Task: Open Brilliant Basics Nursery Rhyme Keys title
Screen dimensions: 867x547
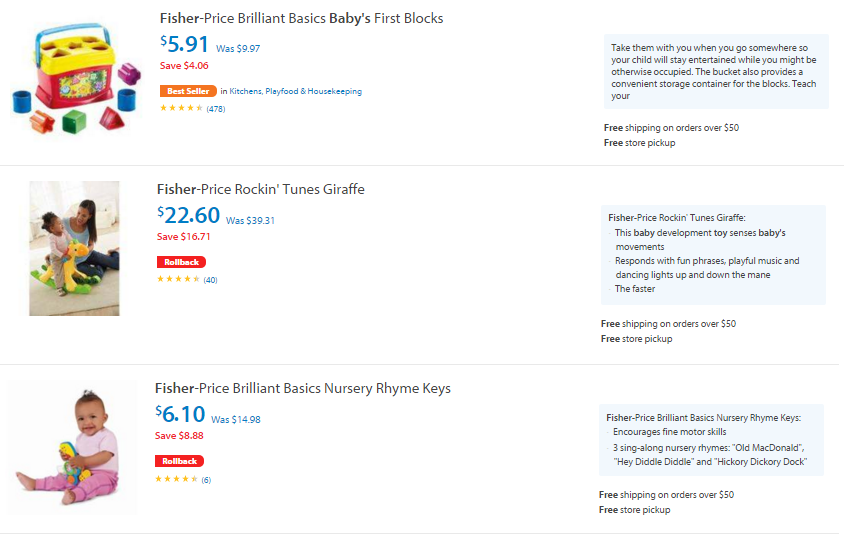Action: [302, 388]
